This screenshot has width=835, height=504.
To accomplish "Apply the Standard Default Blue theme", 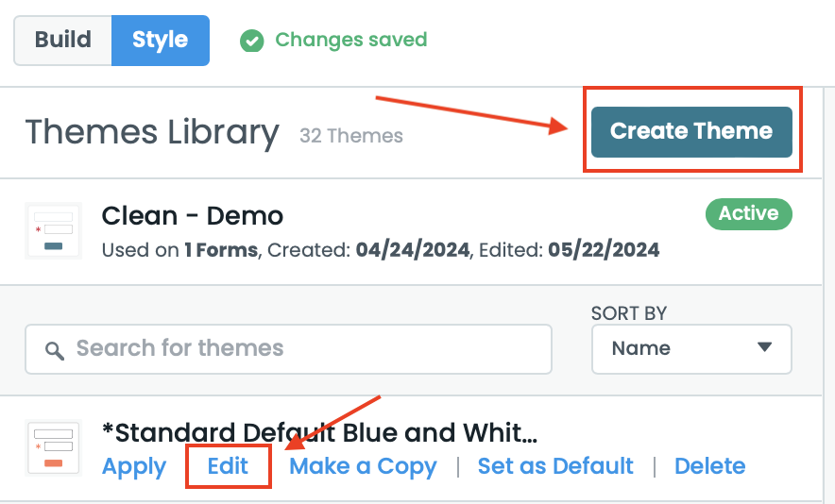I will coord(134,466).
